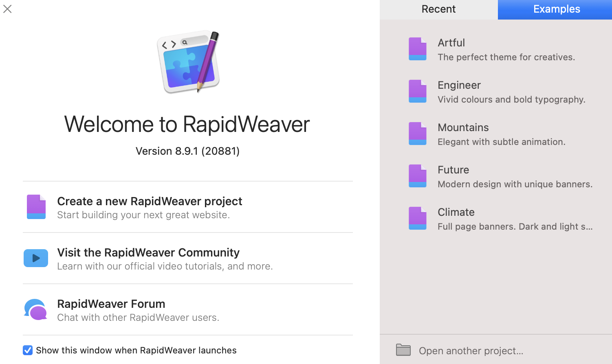The width and height of the screenshot is (612, 364).
Task: Click the Version 8.9.1 (20881) text
Action: (x=187, y=151)
